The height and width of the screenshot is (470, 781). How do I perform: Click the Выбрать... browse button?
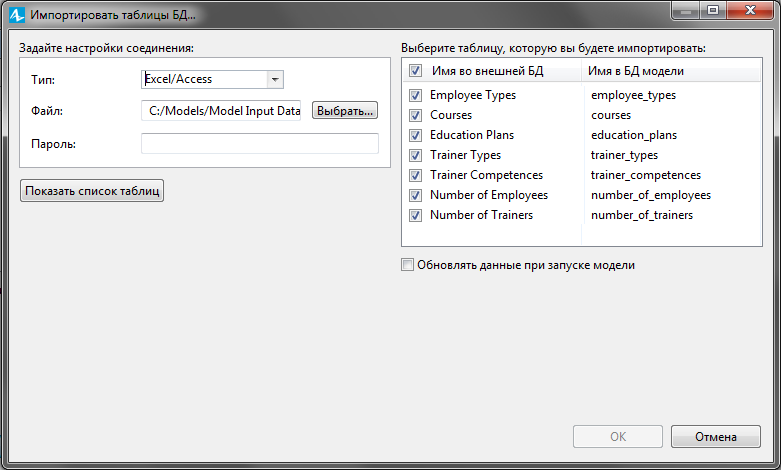pyautogui.click(x=345, y=111)
